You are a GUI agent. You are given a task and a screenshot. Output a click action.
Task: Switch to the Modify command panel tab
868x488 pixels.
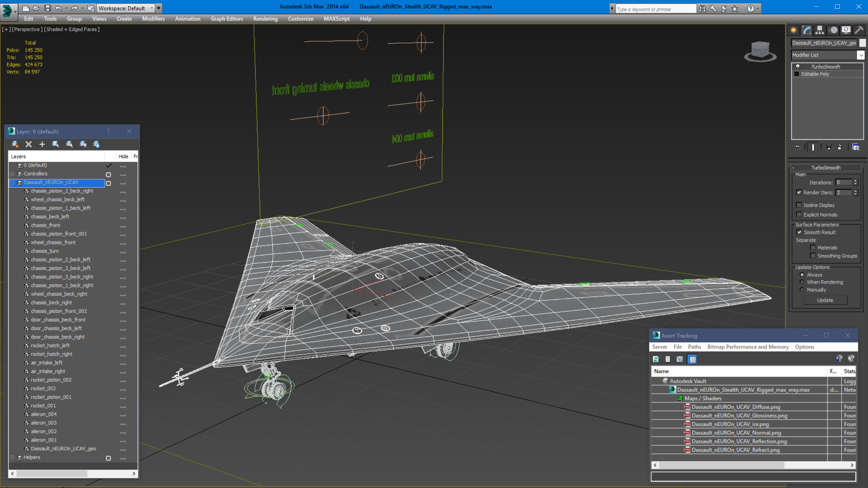(806, 30)
